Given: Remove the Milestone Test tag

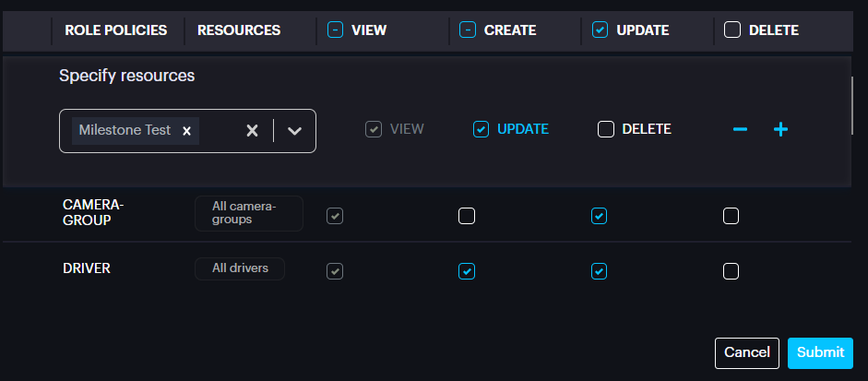Looking at the screenshot, I should coord(186,131).
